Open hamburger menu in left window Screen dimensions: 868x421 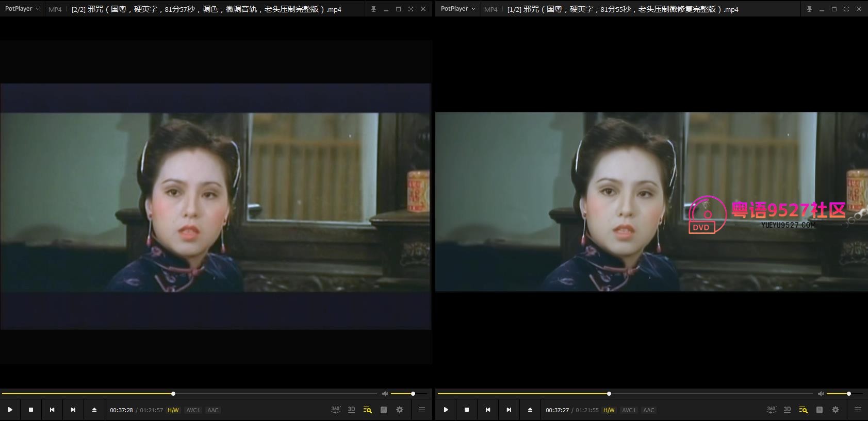pyautogui.click(x=421, y=410)
